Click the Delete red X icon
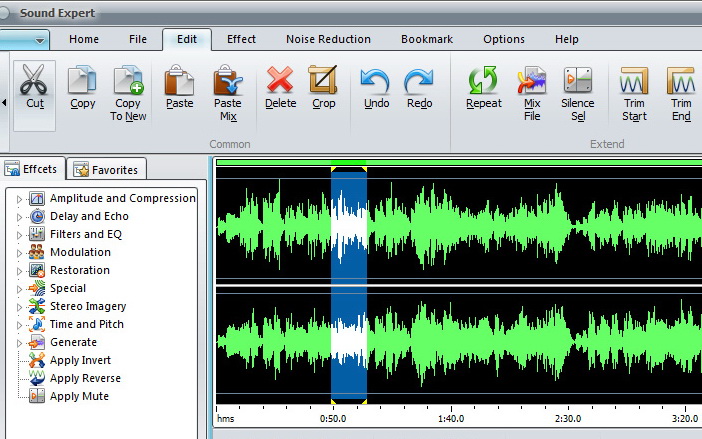This screenshot has height=439, width=702. click(280, 80)
